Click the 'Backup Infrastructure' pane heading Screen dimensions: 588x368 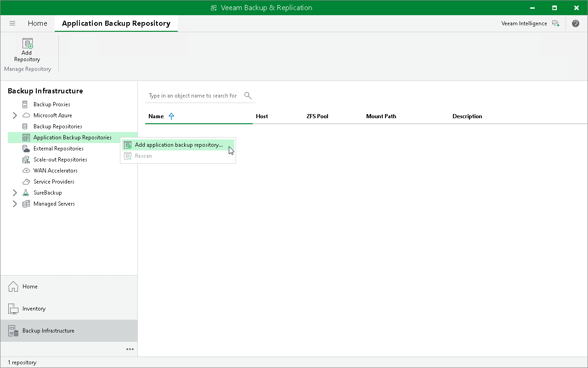pyautogui.click(x=45, y=91)
